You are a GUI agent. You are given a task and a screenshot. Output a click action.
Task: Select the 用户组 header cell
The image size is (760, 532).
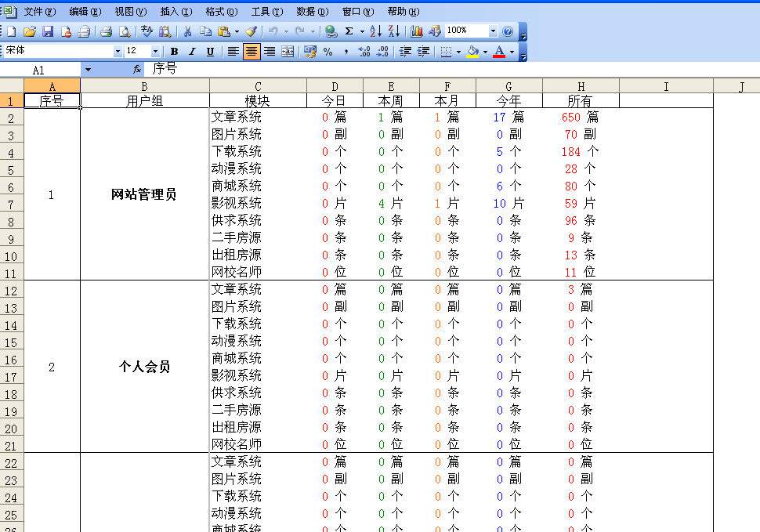point(144,100)
